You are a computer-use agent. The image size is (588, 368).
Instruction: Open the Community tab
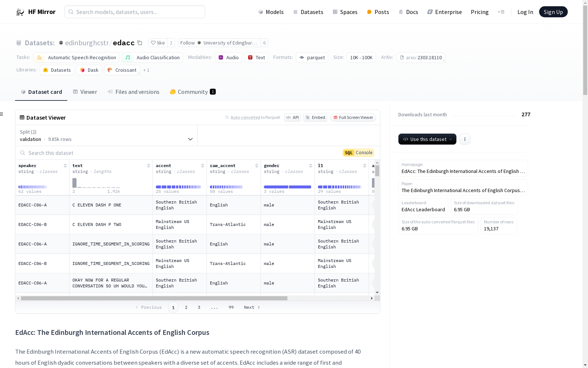pos(193,92)
